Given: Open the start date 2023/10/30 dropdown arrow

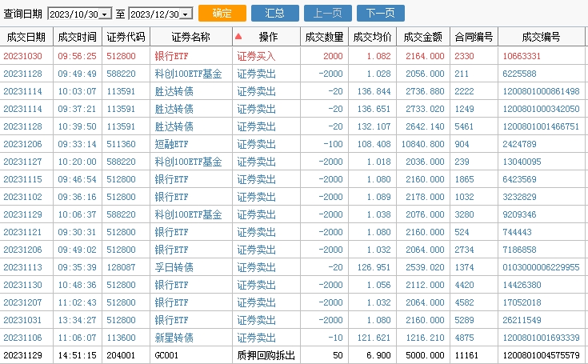Looking at the screenshot, I should [x=105, y=14].
